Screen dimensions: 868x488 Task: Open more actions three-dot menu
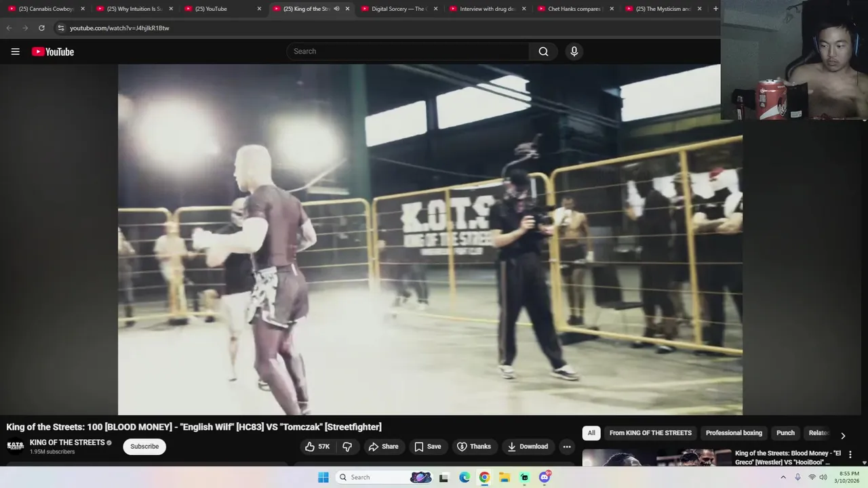[567, 447]
